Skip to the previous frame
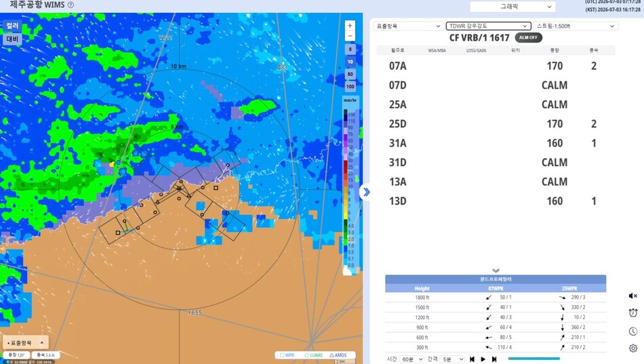Screen dimensions: 644x364 pos(472,359)
